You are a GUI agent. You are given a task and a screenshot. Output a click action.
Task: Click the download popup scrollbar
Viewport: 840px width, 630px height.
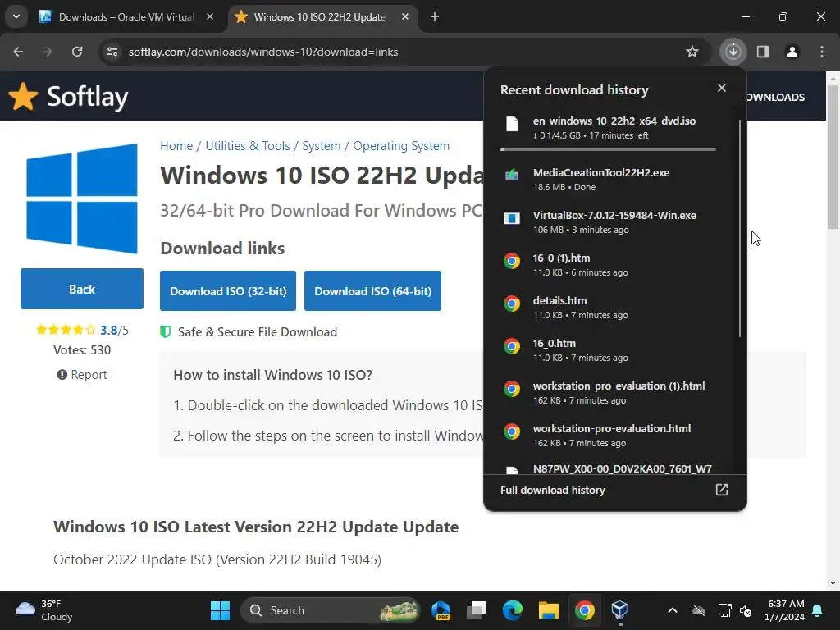(740, 229)
